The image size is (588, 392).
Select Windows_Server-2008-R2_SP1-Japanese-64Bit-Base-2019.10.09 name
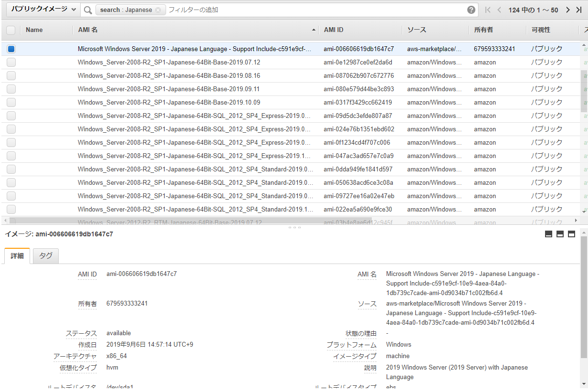click(169, 102)
